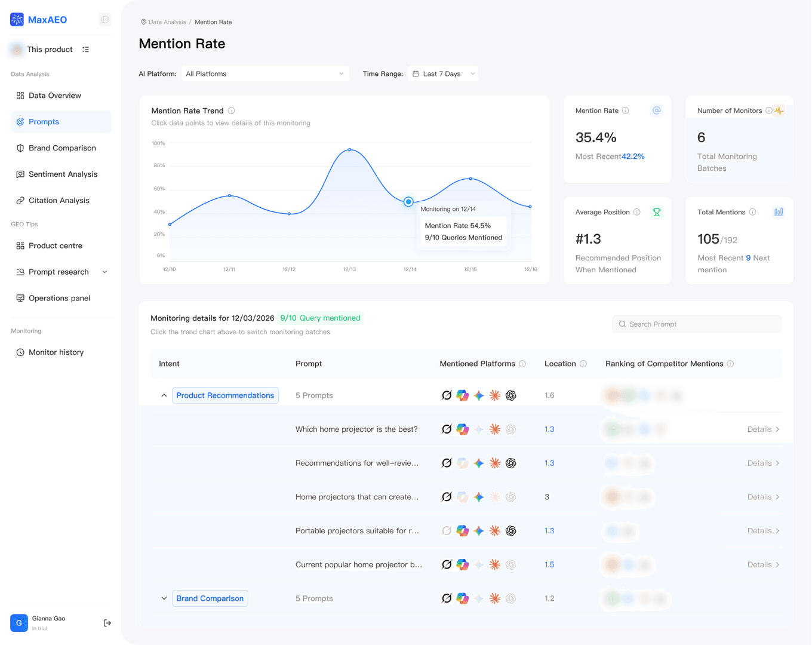Focus the Search Prompt field
Image resolution: width=812 pixels, height=645 pixels.
tap(697, 324)
